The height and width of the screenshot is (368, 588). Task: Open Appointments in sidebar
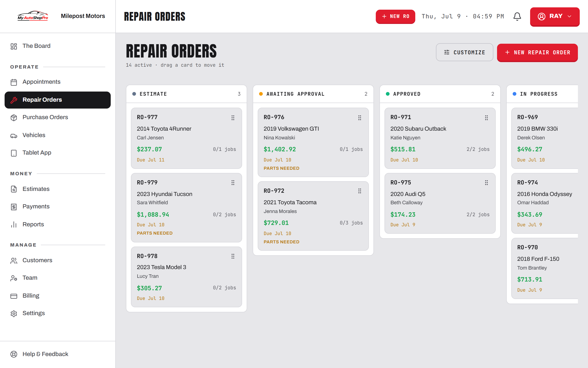[x=58, y=82]
